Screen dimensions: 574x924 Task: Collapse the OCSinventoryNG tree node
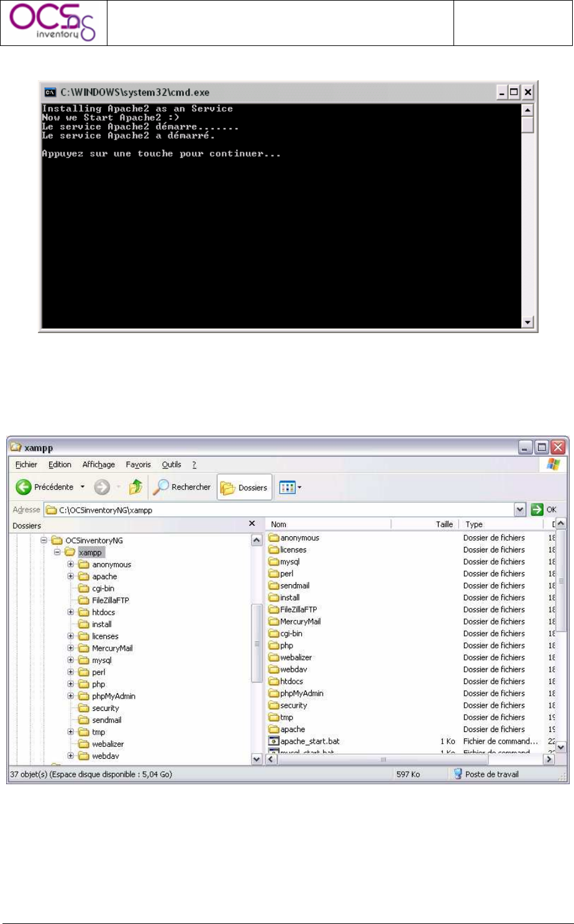(44, 541)
